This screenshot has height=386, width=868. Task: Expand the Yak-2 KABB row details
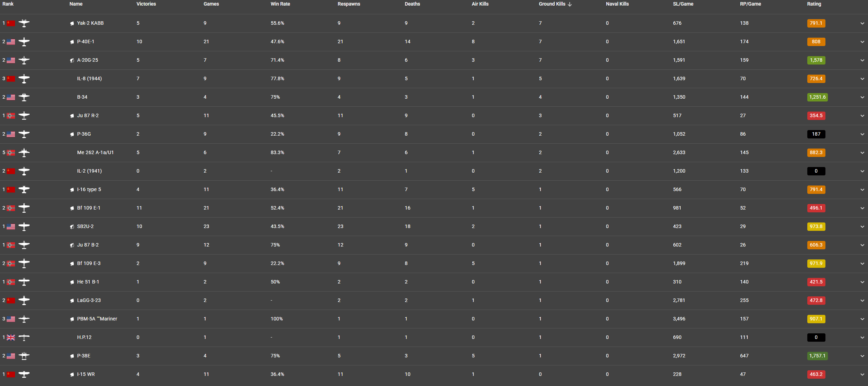click(862, 23)
